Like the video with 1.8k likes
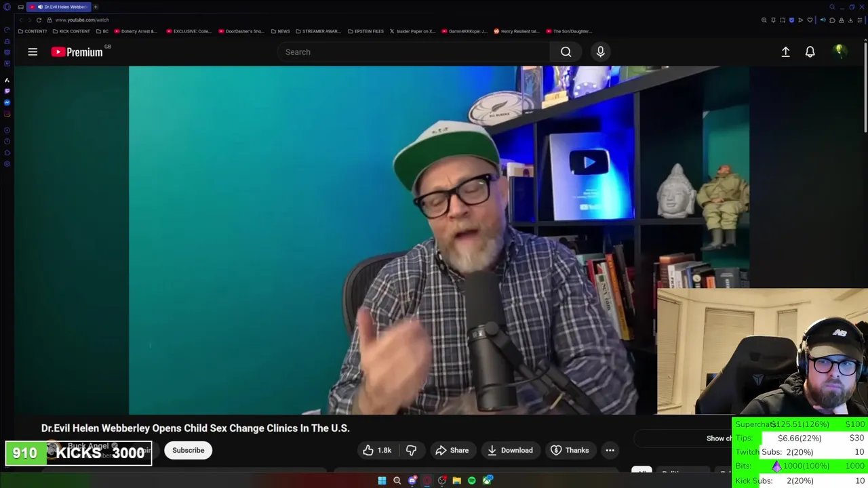 click(x=377, y=450)
